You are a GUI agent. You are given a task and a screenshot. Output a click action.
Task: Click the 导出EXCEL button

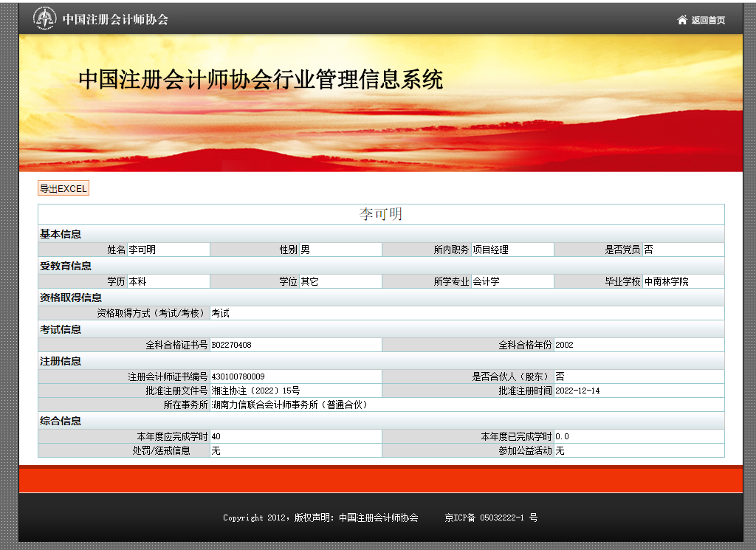coord(63,188)
